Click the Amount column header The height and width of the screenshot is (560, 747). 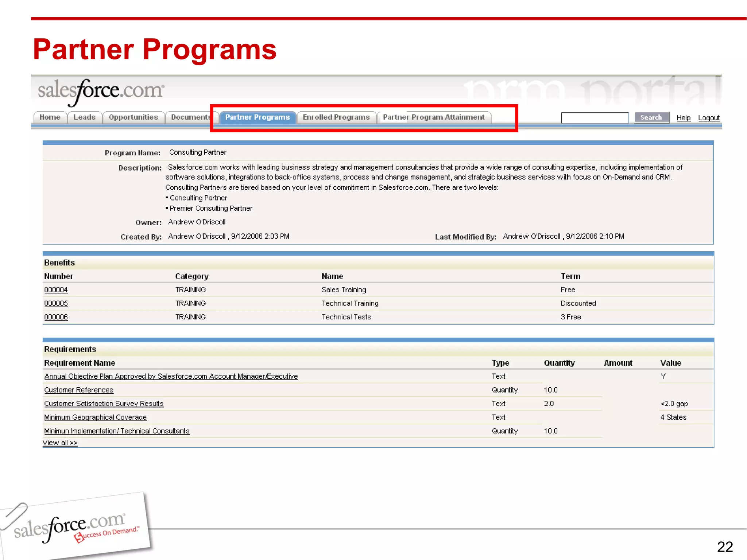point(618,363)
